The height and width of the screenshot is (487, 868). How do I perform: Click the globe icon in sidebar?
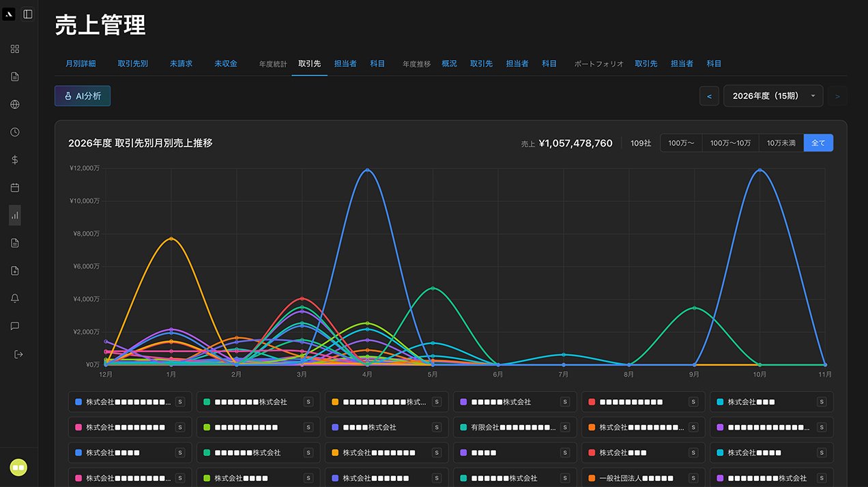coord(15,104)
